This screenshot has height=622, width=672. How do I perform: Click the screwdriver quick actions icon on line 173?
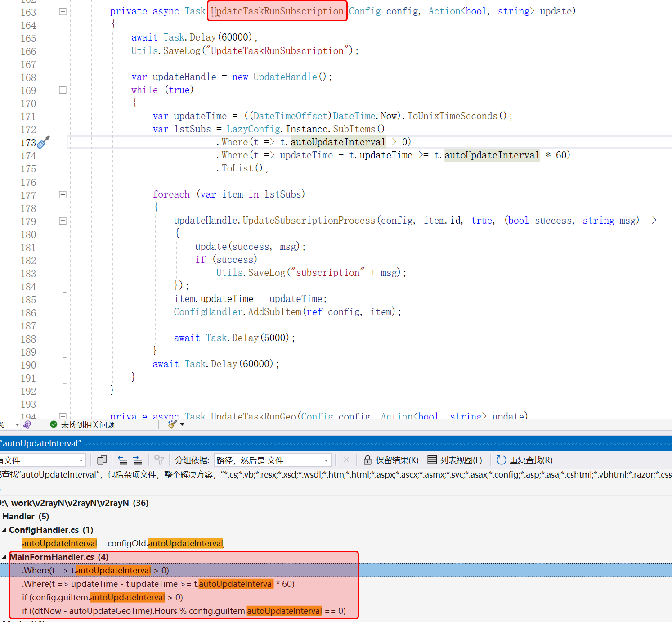click(x=43, y=143)
